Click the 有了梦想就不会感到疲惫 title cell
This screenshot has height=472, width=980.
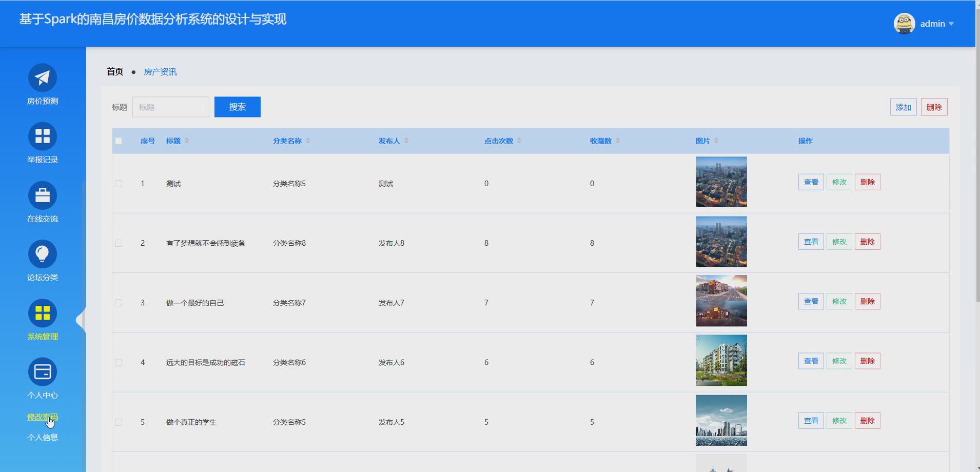tap(206, 243)
